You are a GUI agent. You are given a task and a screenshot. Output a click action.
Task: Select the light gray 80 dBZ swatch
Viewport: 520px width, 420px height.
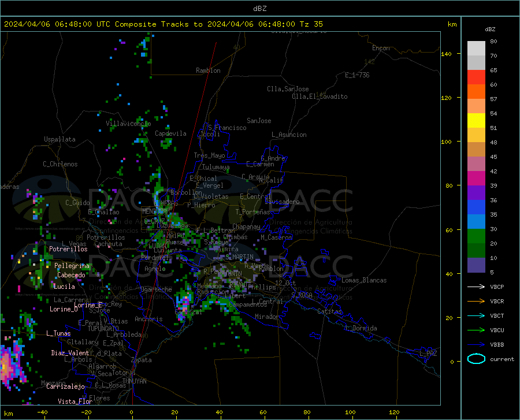476,49
